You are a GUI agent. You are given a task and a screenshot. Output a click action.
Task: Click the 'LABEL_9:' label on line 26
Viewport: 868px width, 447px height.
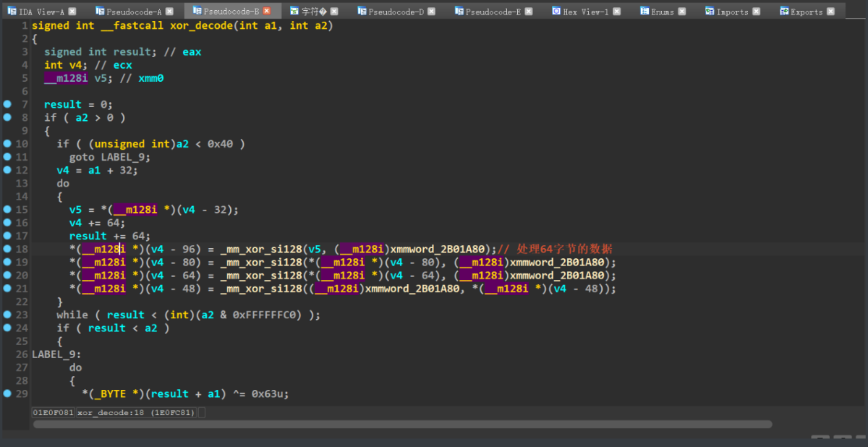coord(56,354)
